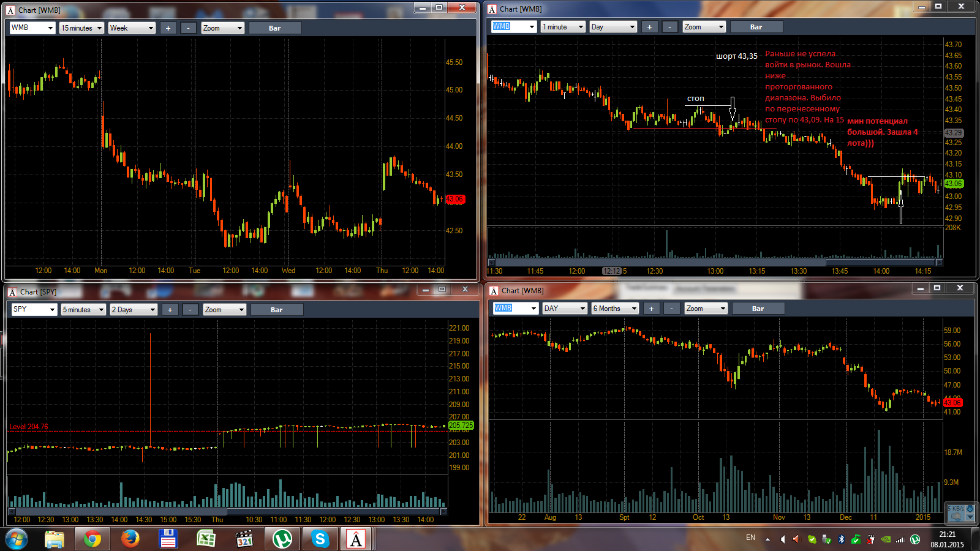Open 5 minutes interval dropdown on SPY chart
Screen dimensions: 980x551
83,310
